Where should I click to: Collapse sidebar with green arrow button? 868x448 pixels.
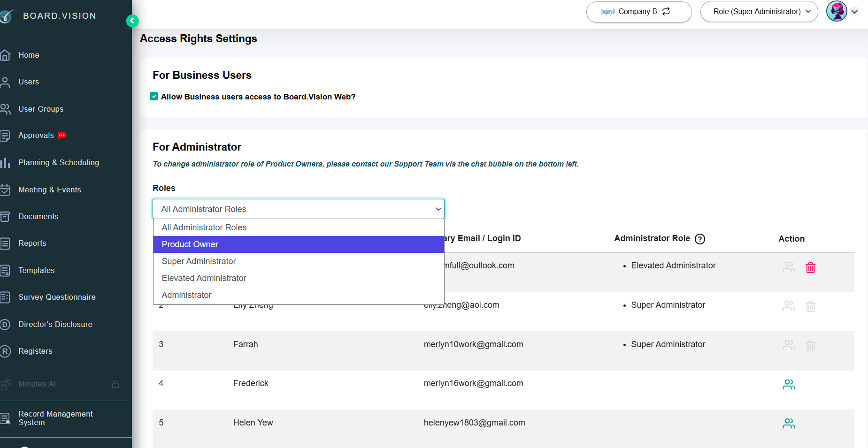pos(132,21)
